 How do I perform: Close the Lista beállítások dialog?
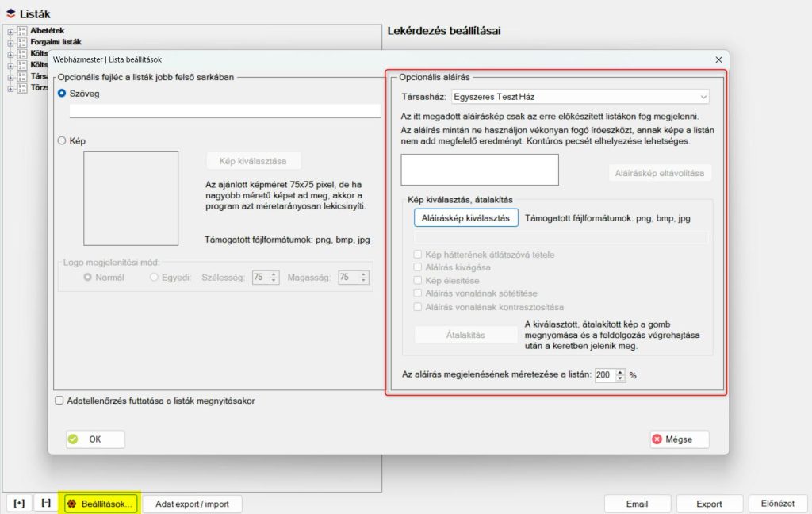(x=718, y=59)
